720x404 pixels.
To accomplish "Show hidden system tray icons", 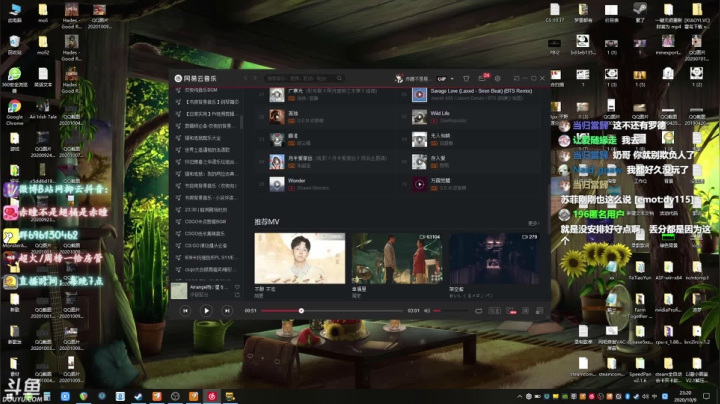I will 519,396.
